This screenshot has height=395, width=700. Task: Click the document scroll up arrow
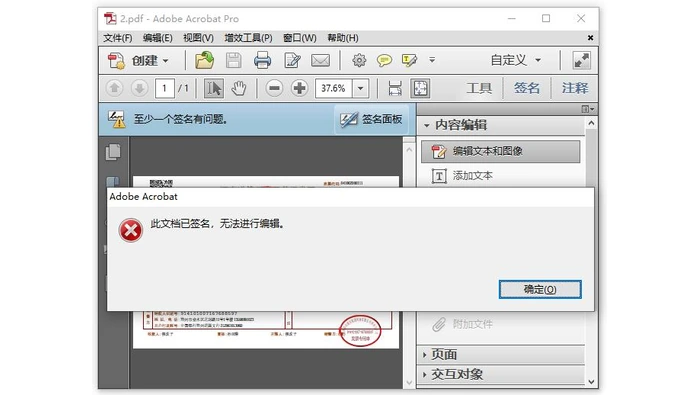click(409, 150)
